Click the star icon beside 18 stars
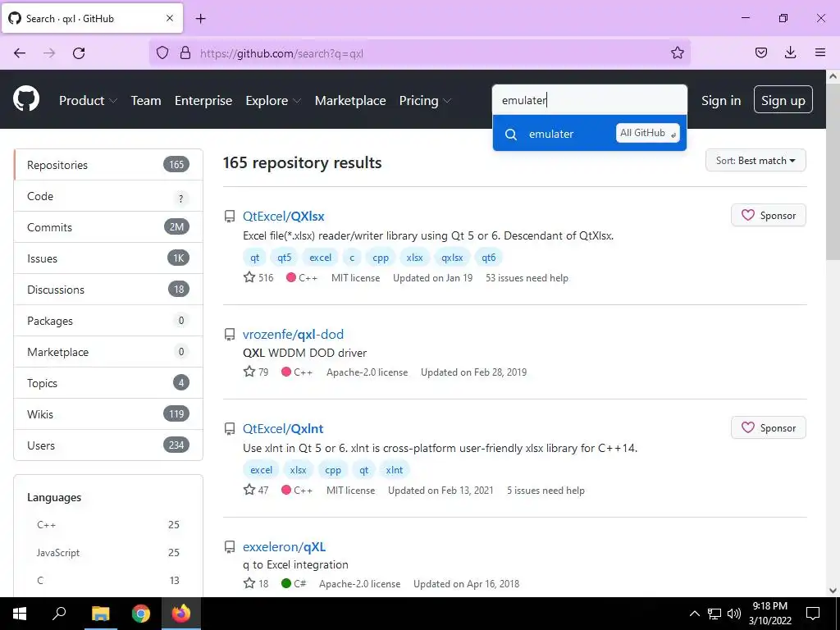This screenshot has width=840, height=630. click(249, 583)
